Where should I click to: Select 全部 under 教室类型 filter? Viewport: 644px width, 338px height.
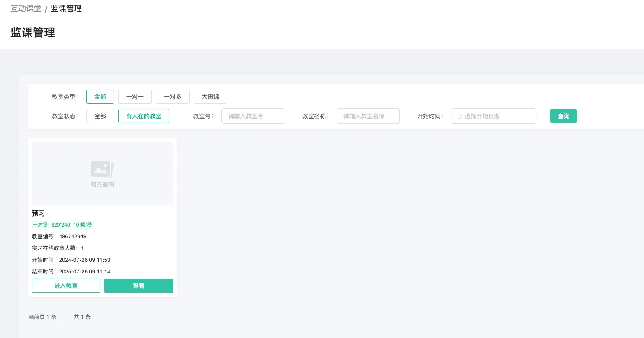click(x=100, y=97)
